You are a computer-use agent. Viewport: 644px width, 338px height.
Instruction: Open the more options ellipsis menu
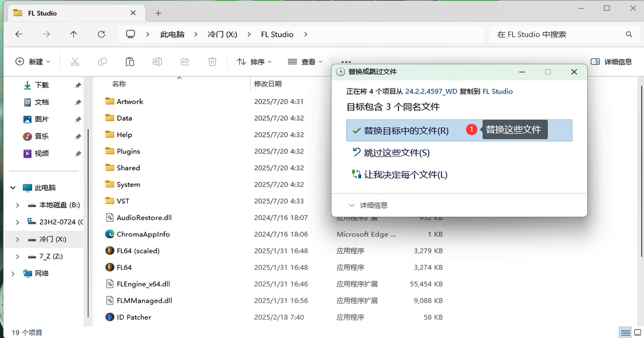pos(346,62)
